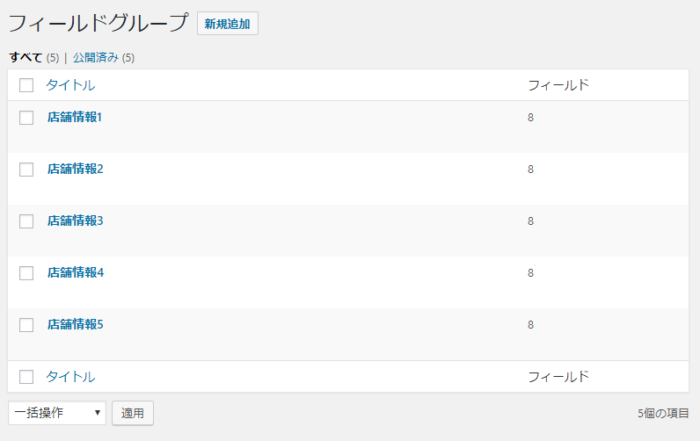Screen dimensions: 700x441
Task: Click the 適用 apply button
Action: point(133,412)
